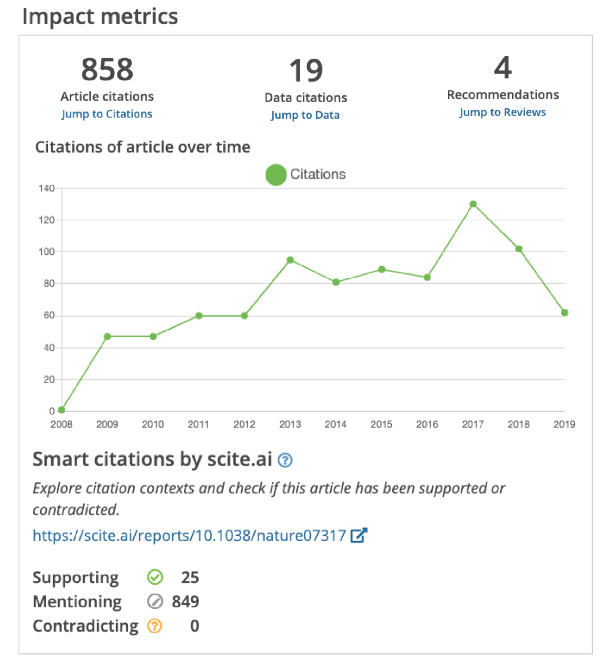Click the orange Contradicting question icon
Image resolution: width=600 pixels, height=658 pixels.
tap(154, 626)
